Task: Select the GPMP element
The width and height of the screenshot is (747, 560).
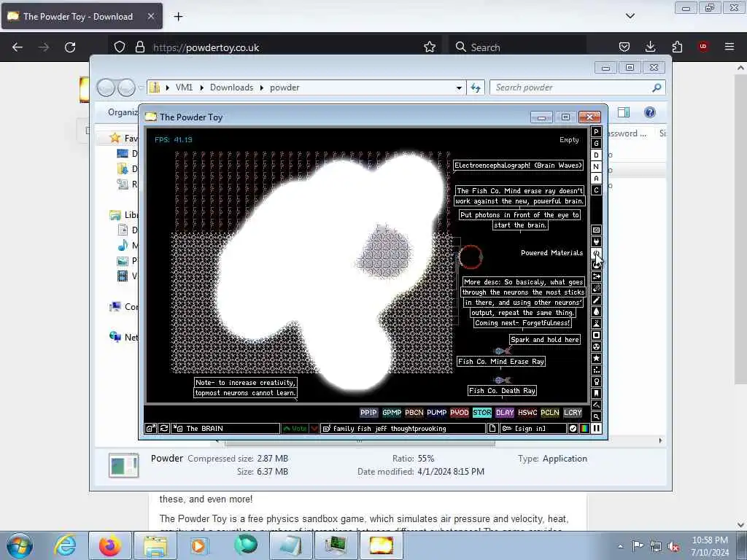Action: tap(391, 413)
